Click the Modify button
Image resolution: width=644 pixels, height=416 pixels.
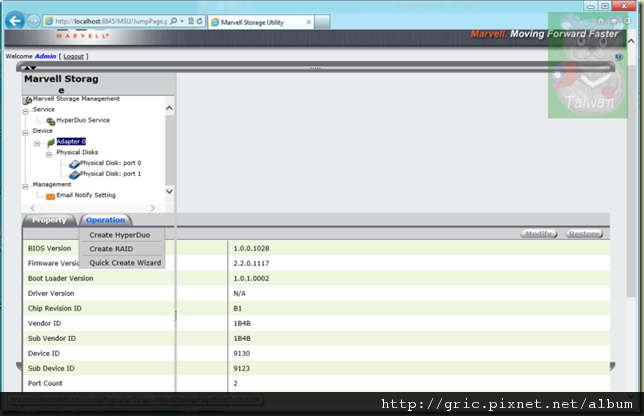click(x=538, y=234)
